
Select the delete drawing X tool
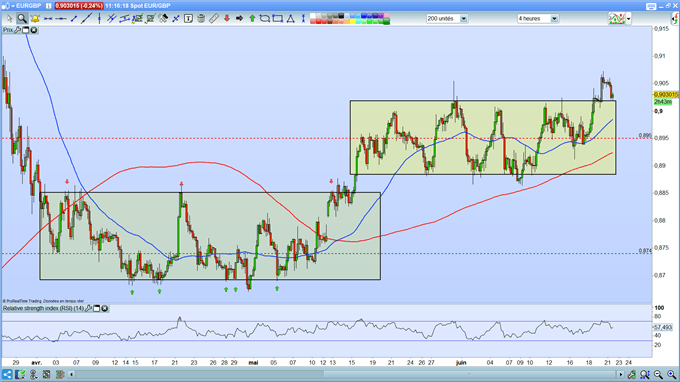176,19
